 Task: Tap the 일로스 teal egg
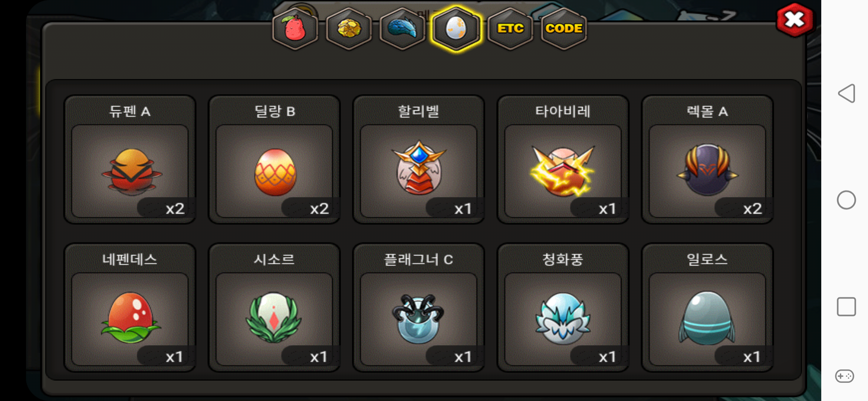coord(707,307)
